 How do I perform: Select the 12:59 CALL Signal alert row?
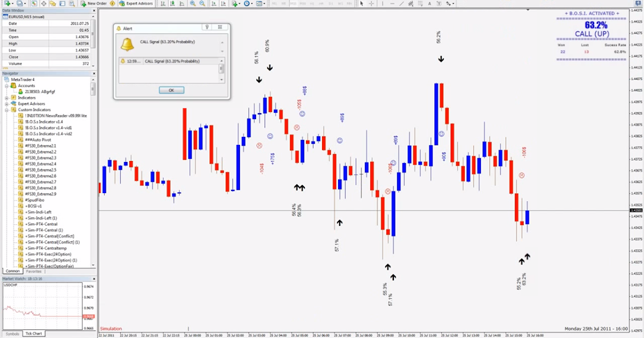coord(167,61)
